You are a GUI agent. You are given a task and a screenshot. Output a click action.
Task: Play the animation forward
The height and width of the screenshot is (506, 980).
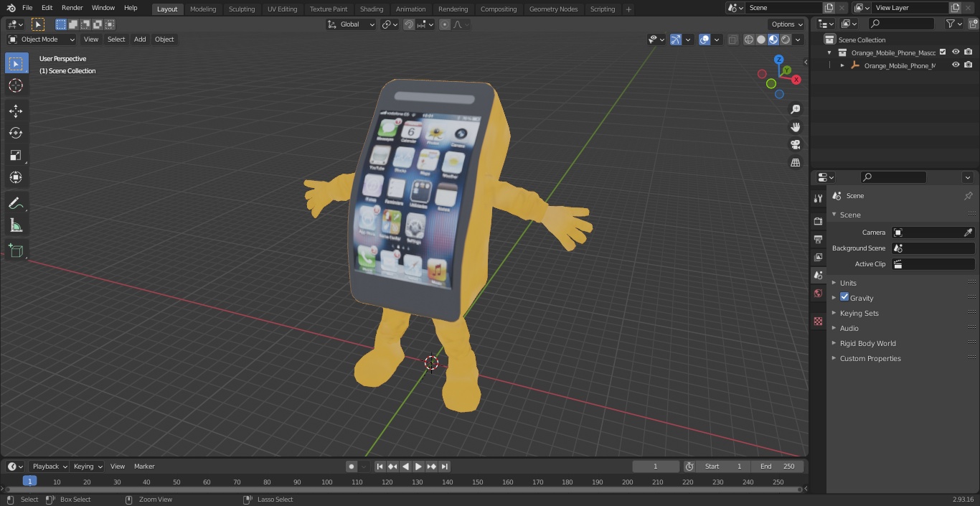(419, 467)
